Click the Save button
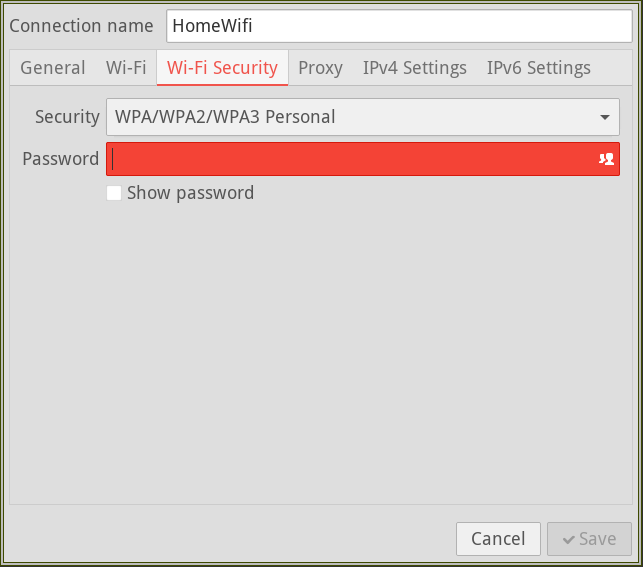Screen dimensions: 643x567 pos(589,539)
